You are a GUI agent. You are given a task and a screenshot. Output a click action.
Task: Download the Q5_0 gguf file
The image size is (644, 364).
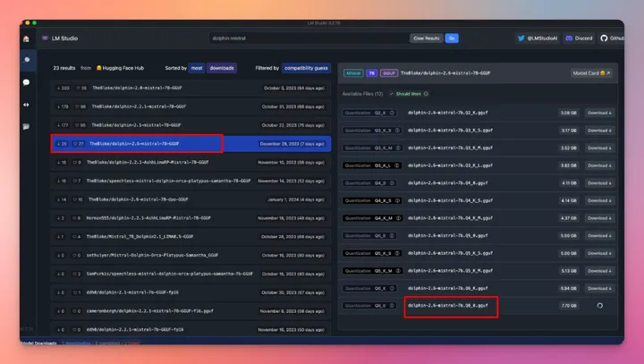(x=599, y=236)
